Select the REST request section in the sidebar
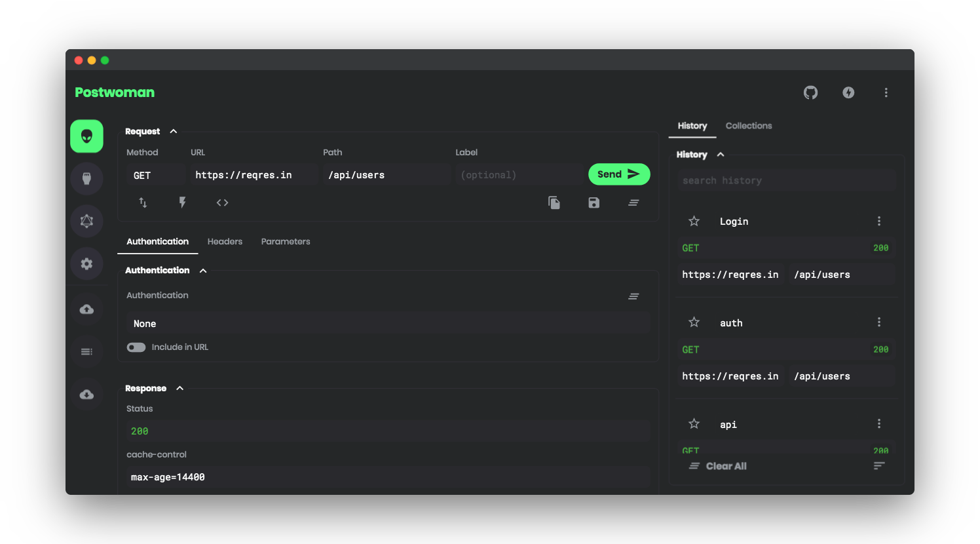 [x=86, y=136]
